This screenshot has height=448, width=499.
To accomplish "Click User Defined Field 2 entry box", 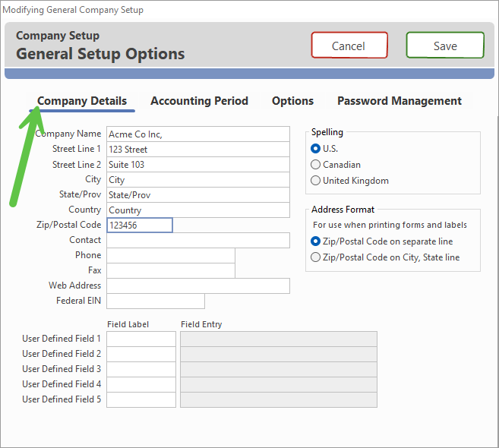I will (x=279, y=354).
